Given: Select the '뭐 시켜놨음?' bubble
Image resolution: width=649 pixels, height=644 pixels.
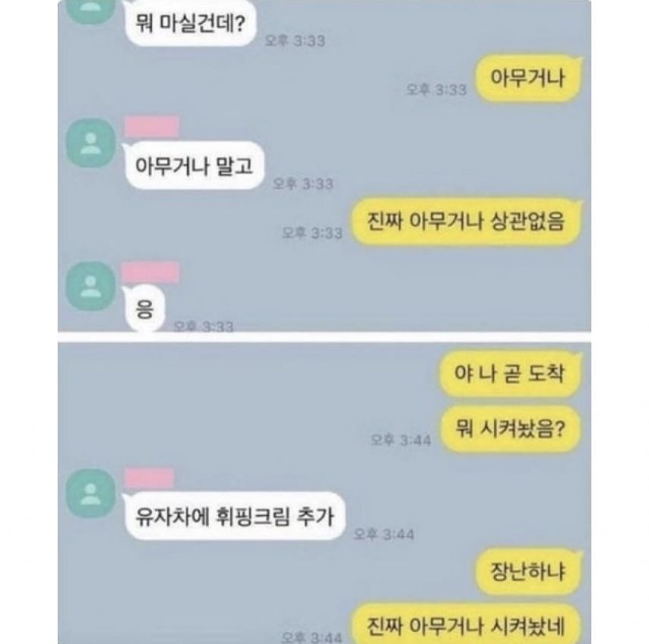Looking at the screenshot, I should [x=511, y=429].
